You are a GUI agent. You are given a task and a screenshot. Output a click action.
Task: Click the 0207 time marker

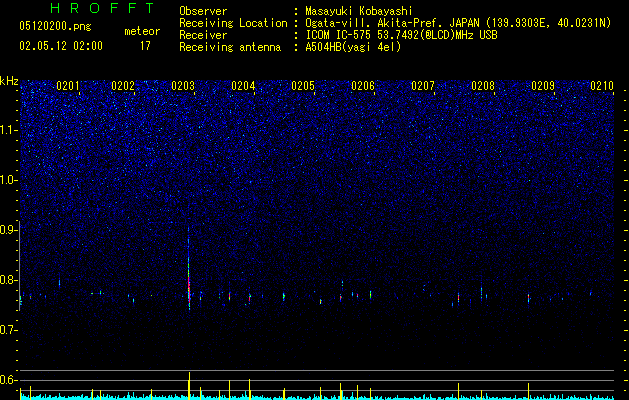(423, 86)
